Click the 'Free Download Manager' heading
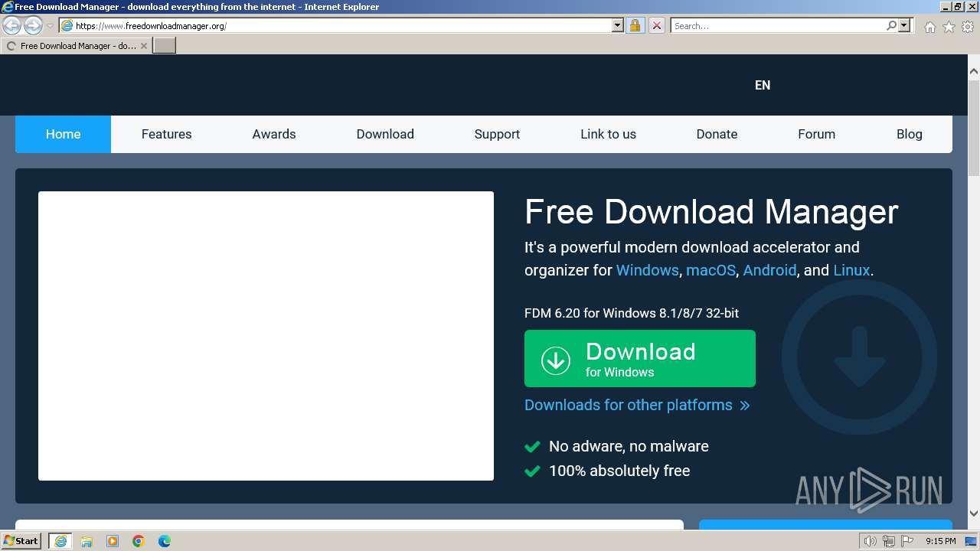The image size is (980, 551). coord(711,212)
